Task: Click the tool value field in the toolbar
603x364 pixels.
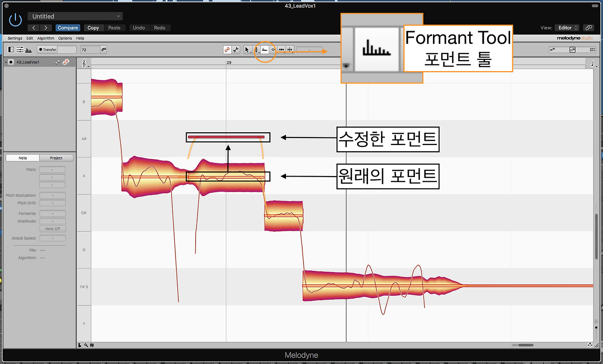Action: [309, 49]
